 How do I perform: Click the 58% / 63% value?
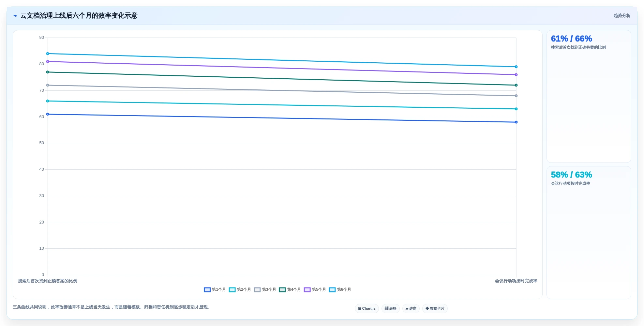click(x=571, y=175)
